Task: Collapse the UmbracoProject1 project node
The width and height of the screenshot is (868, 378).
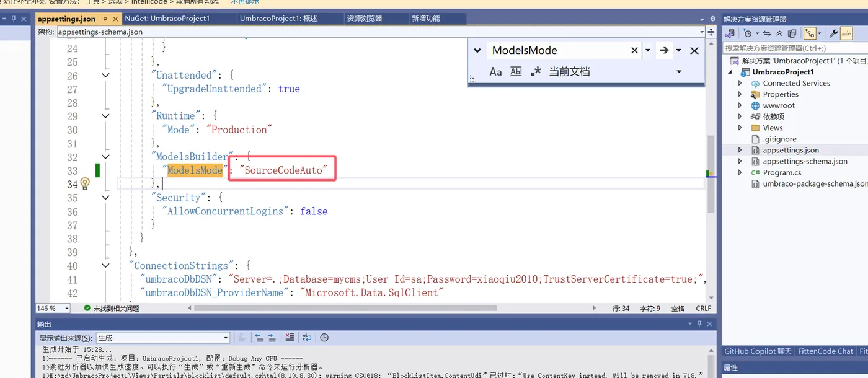Action: [x=730, y=72]
